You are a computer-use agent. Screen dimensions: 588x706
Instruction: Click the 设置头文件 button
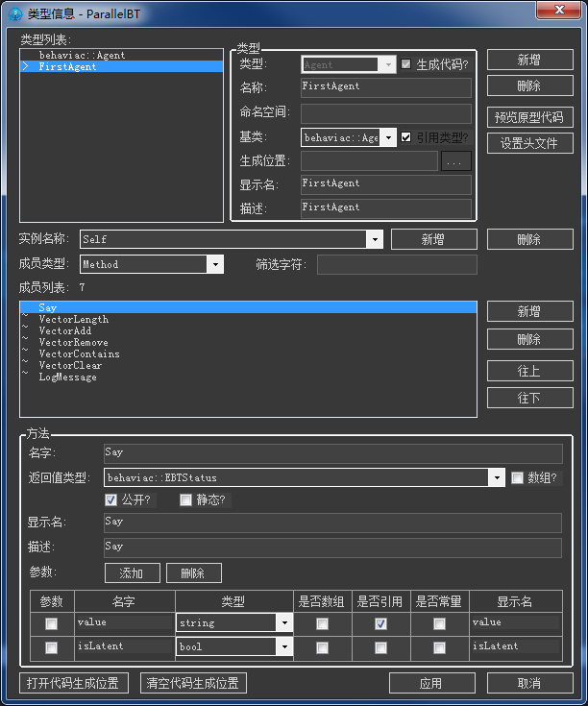(529, 143)
